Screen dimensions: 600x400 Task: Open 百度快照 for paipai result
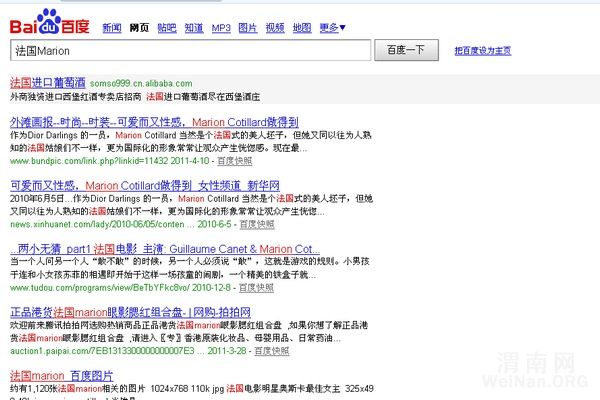[272, 351]
